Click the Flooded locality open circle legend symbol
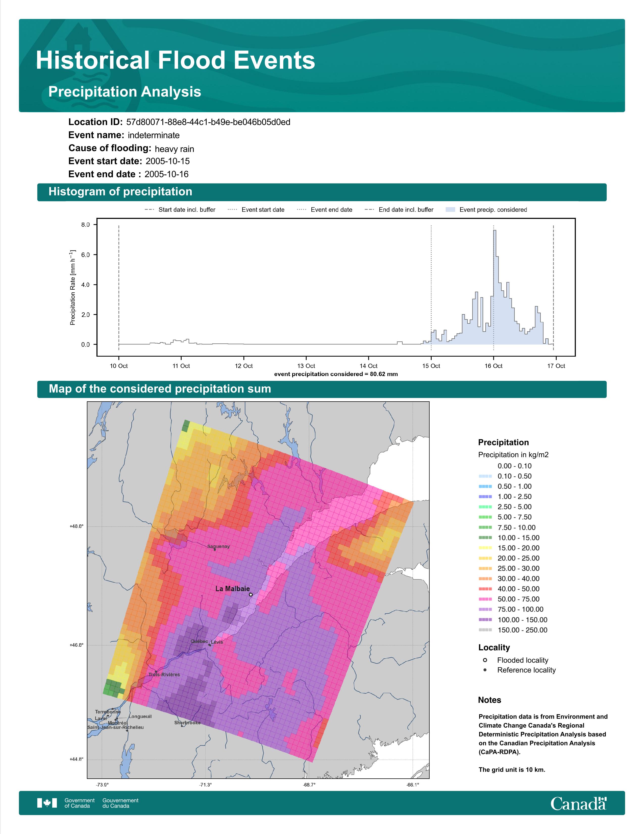 485,660
